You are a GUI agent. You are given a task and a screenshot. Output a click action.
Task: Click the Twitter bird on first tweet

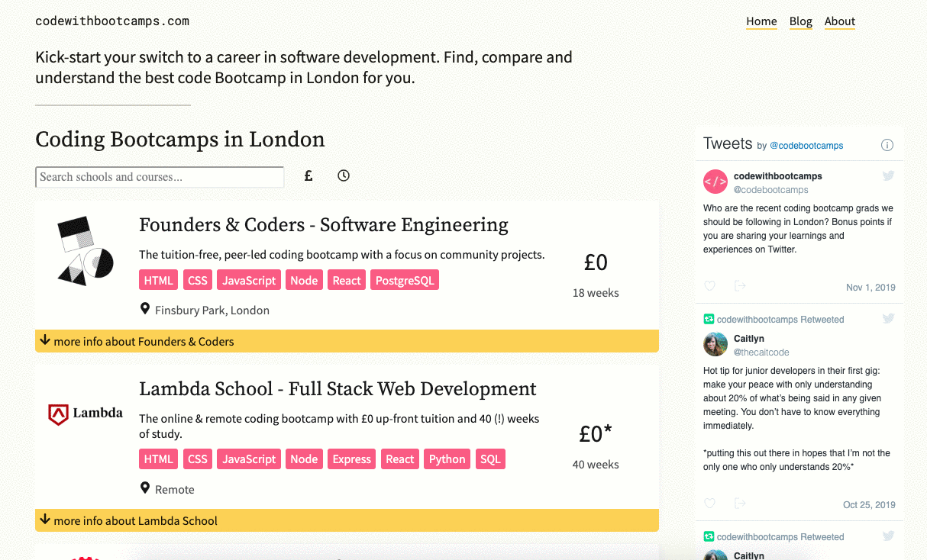[x=889, y=176]
